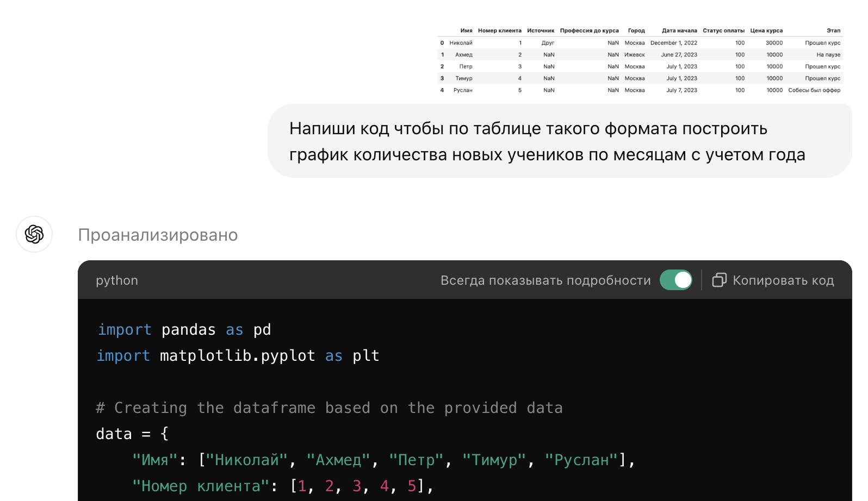The width and height of the screenshot is (868, 501).
Task: Click the July 7, 2023 date cell
Action: click(681, 90)
